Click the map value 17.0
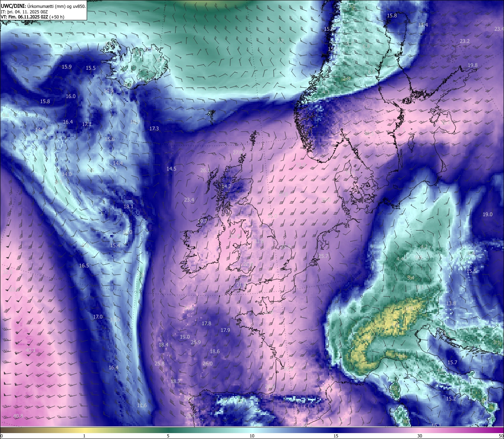504x439 pixels. pos(98,317)
